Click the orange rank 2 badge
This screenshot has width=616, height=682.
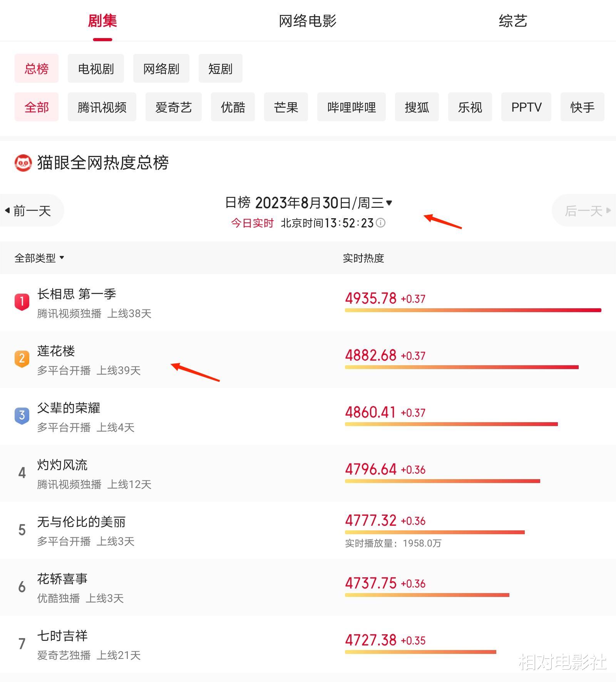(x=22, y=359)
